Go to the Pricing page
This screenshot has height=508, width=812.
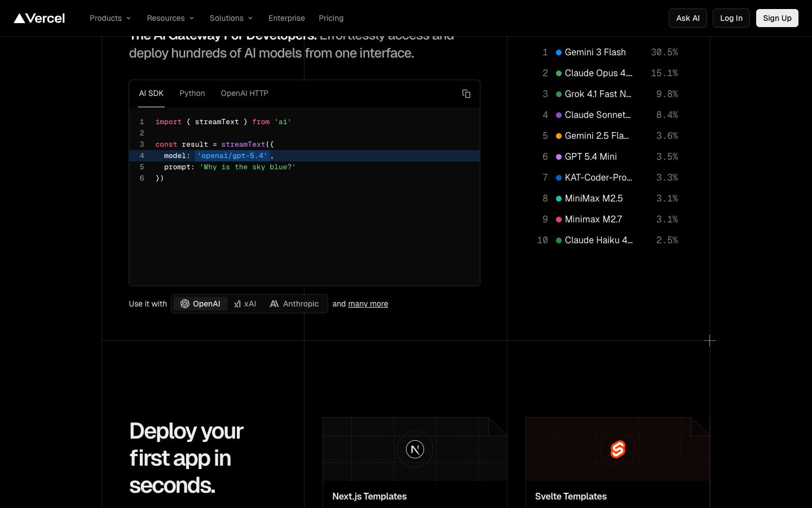tap(331, 18)
